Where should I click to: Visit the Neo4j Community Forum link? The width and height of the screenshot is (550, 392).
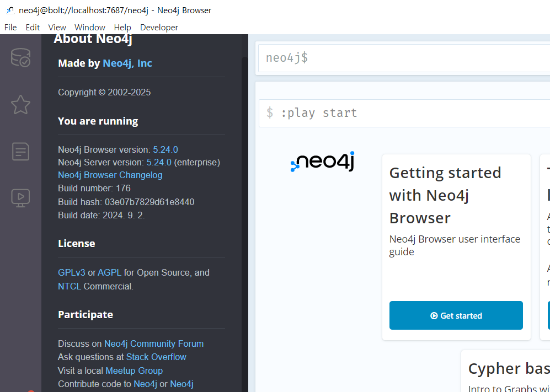(154, 343)
